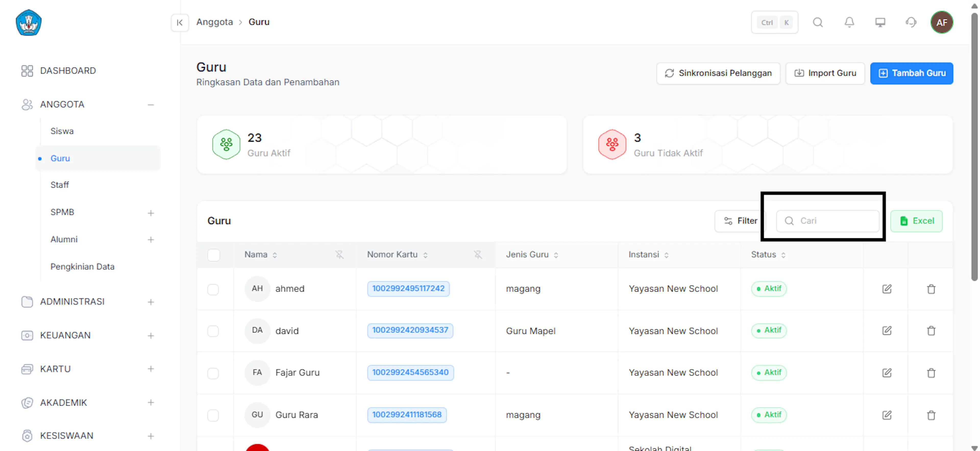Viewport: 980px width, 451px height.
Task: Expand the ADMINISTRASI menu
Action: (x=151, y=302)
